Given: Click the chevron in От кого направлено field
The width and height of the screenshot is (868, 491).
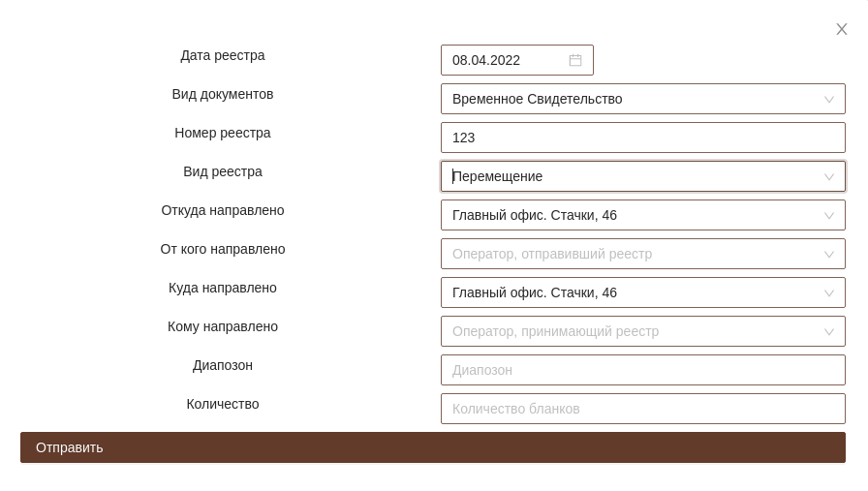Looking at the screenshot, I should point(829,254).
